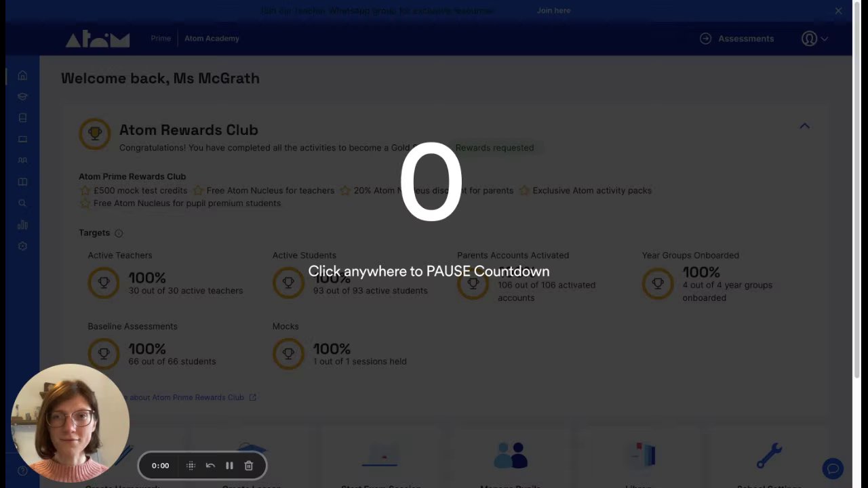Click the Atom Rewards Club trophy icon
Screen dimensions: 868x488
[95, 134]
